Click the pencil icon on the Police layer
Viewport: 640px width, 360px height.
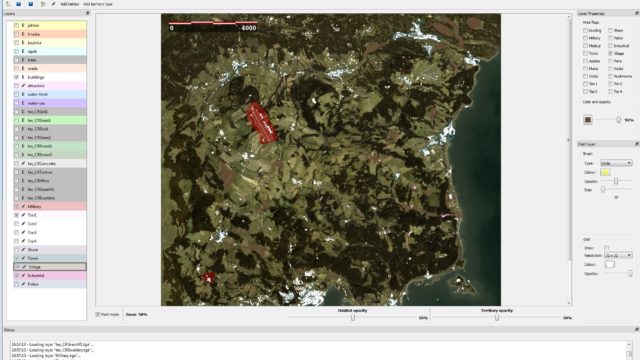[23, 284]
